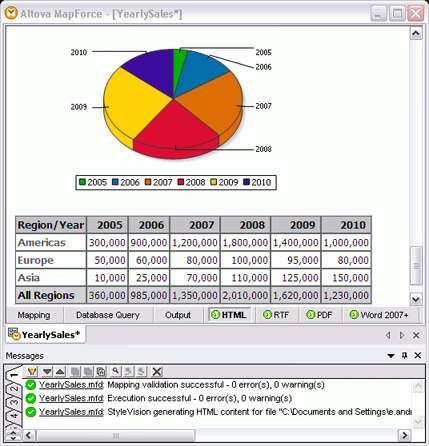Select the YearlySales* document tab
The width and height of the screenshot is (429, 446).
pos(45,335)
